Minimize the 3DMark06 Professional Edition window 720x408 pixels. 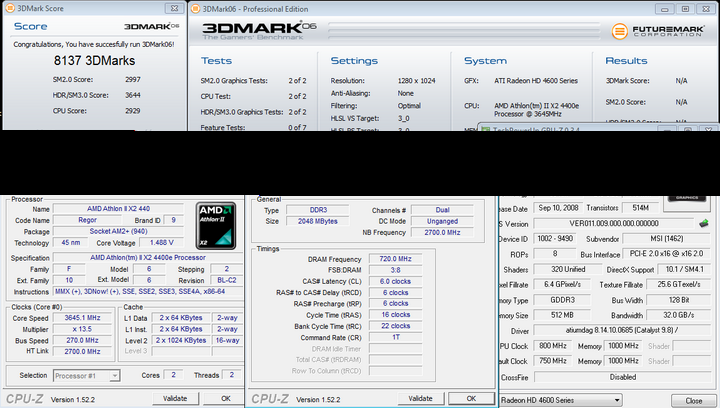coord(664,9)
